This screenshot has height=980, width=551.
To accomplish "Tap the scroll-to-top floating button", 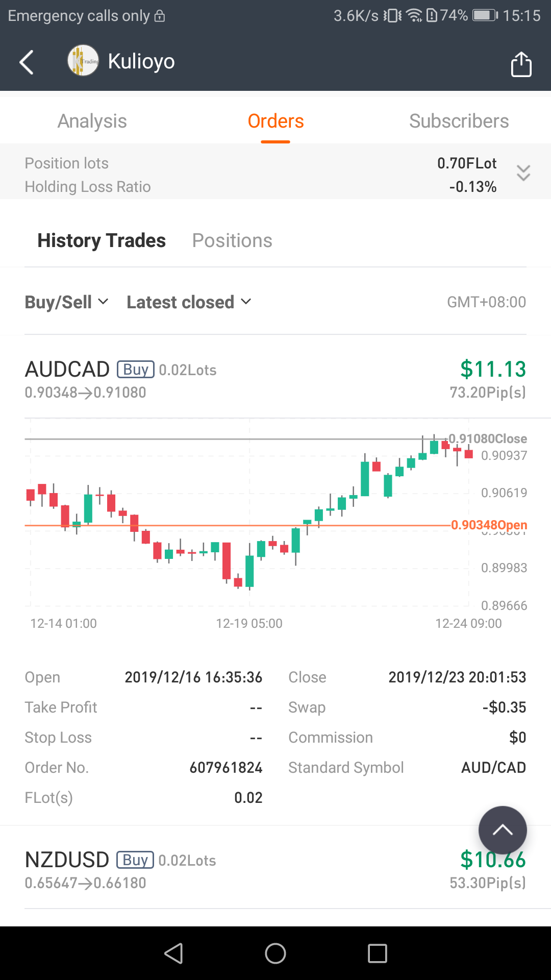I will [x=503, y=830].
